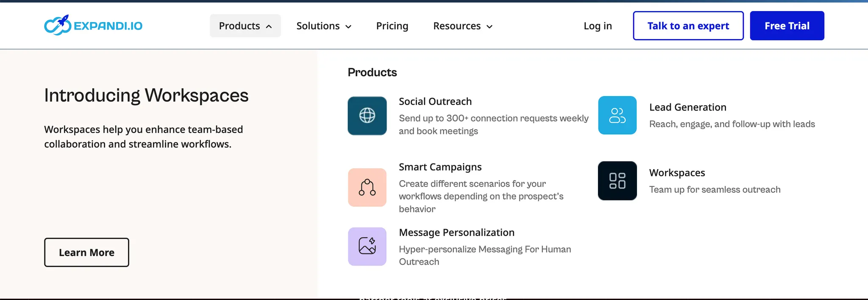Open the Pricing page
The width and height of the screenshot is (868, 300).
pos(392,26)
